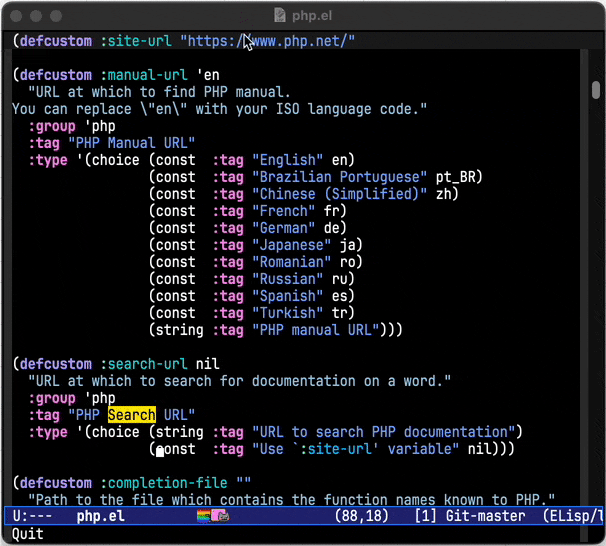
Task: Click the window title php.el
Action: pyautogui.click(x=312, y=15)
